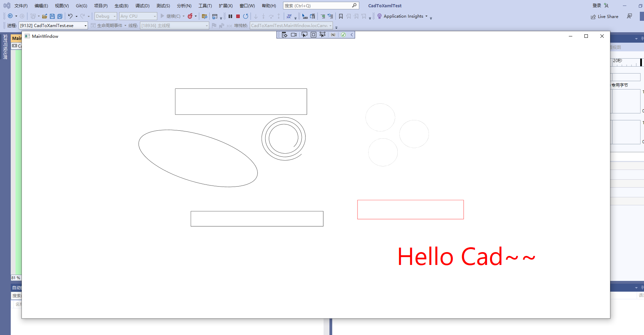Toggle a bookmark using the toolbar flag icon
Screen dimensions: 644x335
341,16
